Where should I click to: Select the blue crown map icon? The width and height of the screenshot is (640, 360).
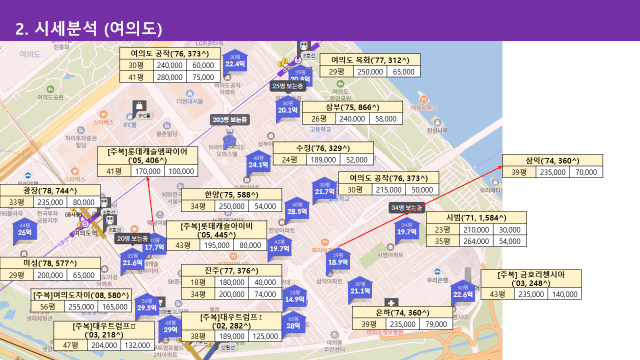pyautogui.click(x=230, y=138)
